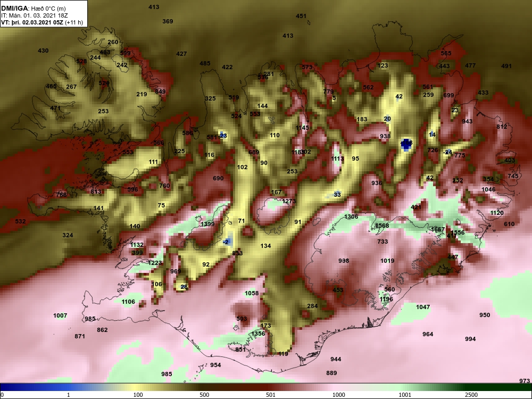
Task: Click the map value 491
Action: click(x=506, y=66)
